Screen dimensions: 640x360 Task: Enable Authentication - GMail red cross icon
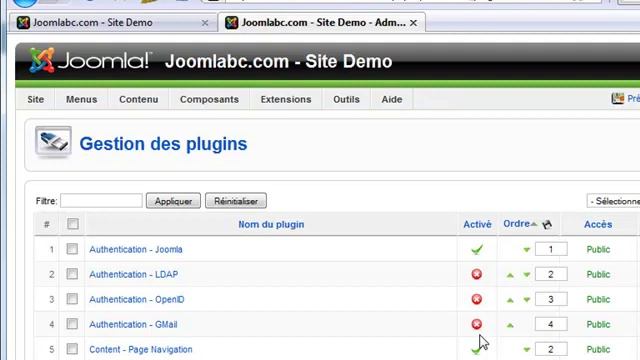click(477, 324)
